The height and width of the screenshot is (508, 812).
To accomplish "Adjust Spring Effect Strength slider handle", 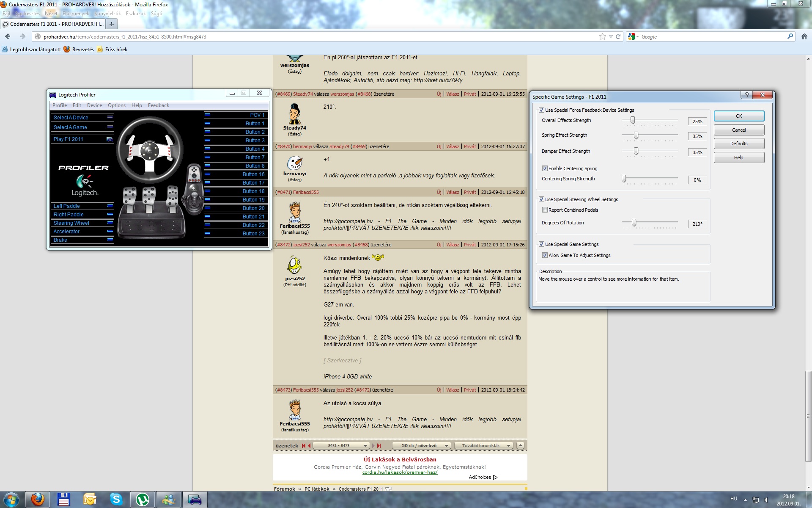I will point(636,135).
